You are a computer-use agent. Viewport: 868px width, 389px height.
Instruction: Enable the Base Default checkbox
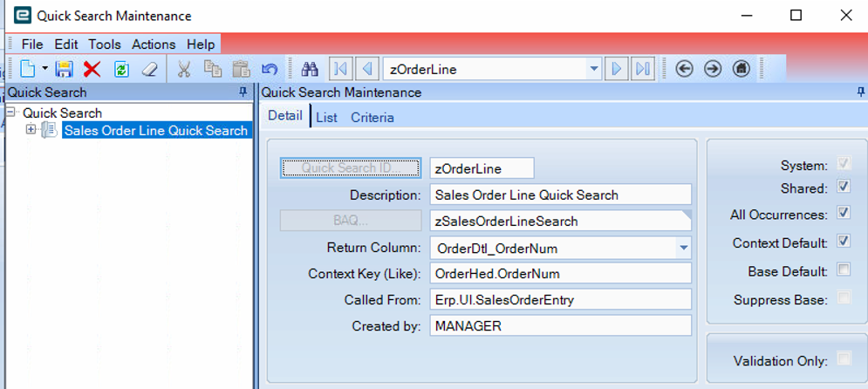point(844,270)
